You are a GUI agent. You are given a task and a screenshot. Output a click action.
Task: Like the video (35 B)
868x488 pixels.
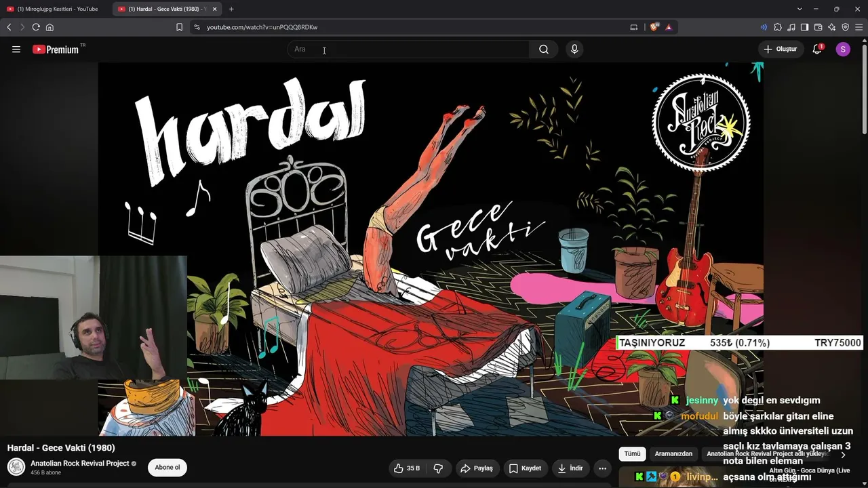407,468
